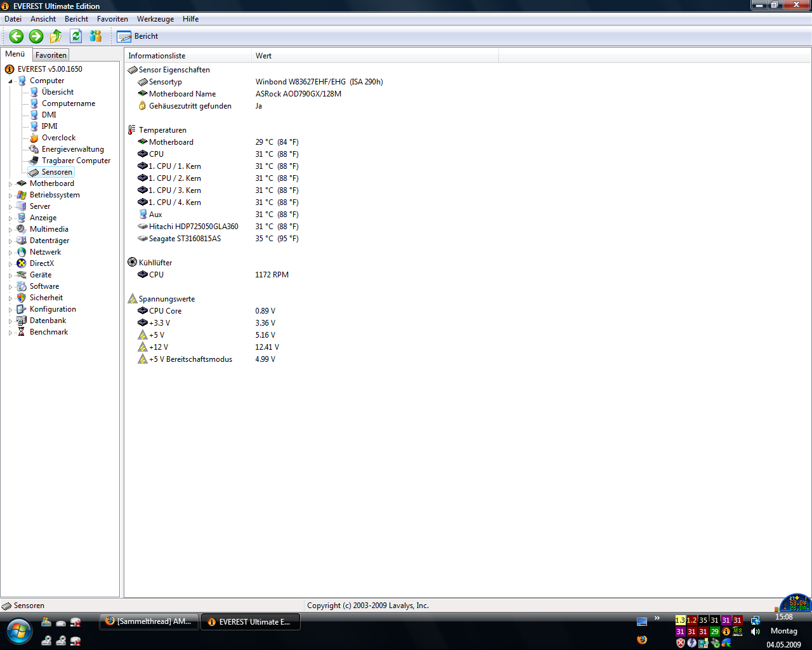Open the Favoriten menu in menu bar
The image size is (812, 650).
112,19
